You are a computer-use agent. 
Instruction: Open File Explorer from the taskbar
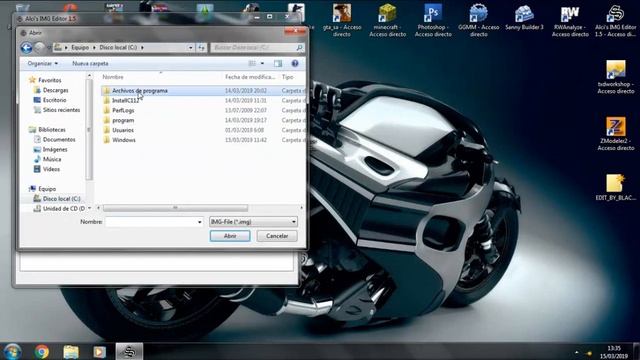(x=71, y=351)
